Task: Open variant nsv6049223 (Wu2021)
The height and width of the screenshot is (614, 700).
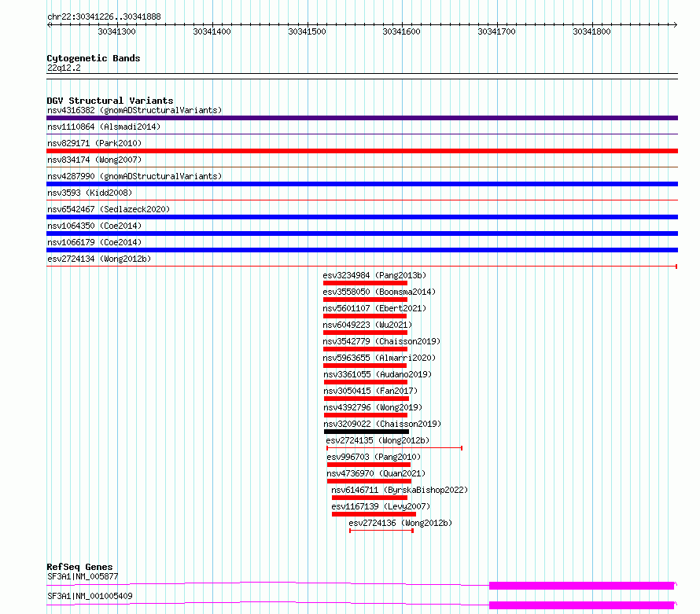Action: pos(367,325)
